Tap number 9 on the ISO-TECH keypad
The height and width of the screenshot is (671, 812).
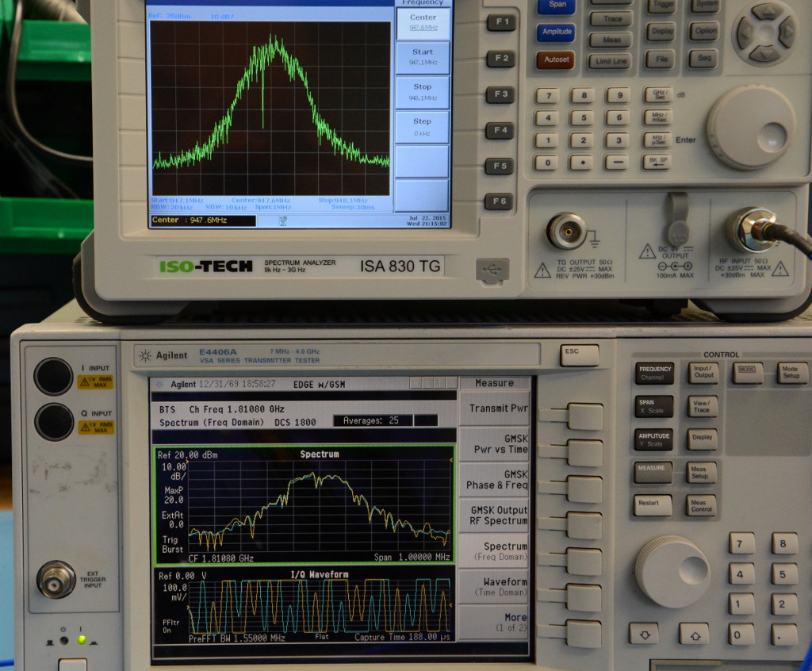[x=619, y=95]
